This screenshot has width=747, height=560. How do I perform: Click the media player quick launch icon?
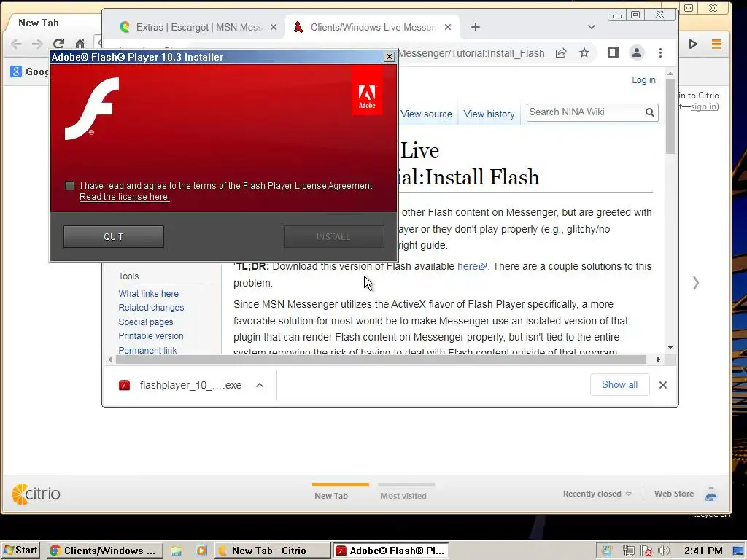201,551
